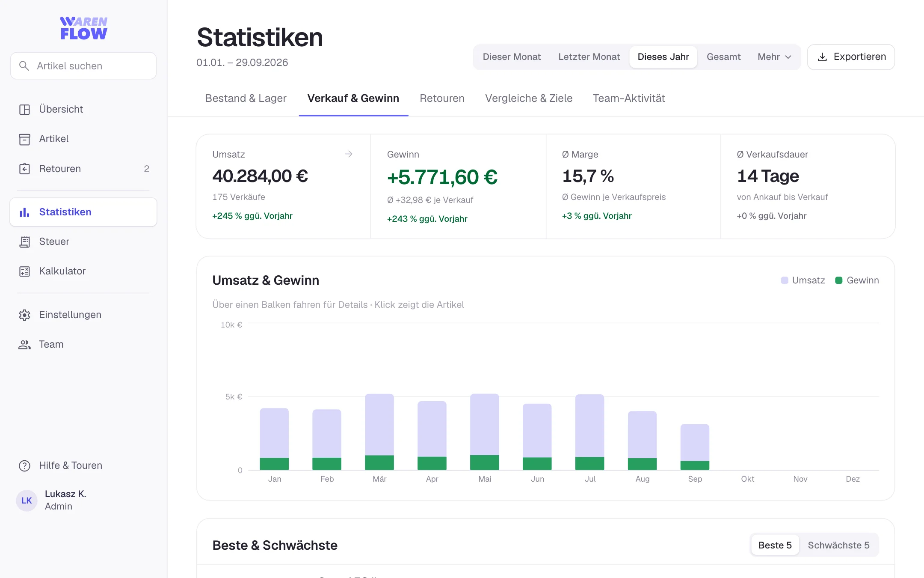This screenshot has height=578, width=924.
Task: Click into the Artikel suchen field
Action: tap(83, 66)
